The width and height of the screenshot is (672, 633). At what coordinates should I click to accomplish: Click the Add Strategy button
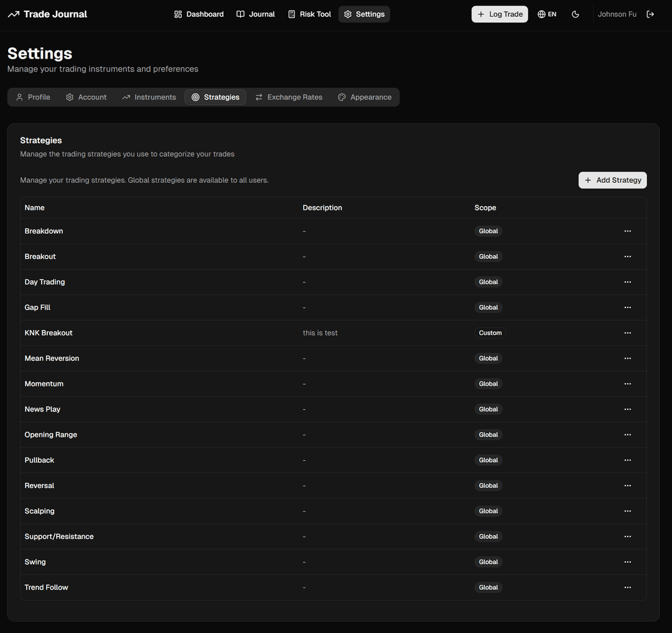612,180
